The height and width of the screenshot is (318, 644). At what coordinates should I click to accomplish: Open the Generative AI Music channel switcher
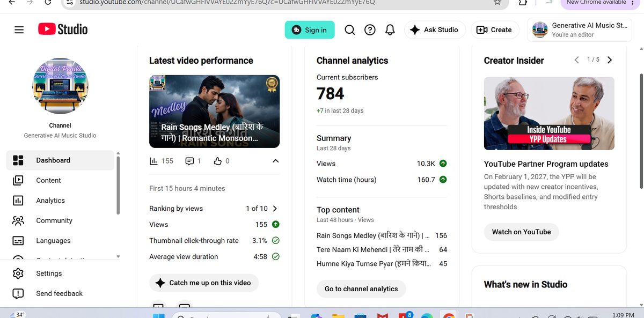(x=580, y=29)
